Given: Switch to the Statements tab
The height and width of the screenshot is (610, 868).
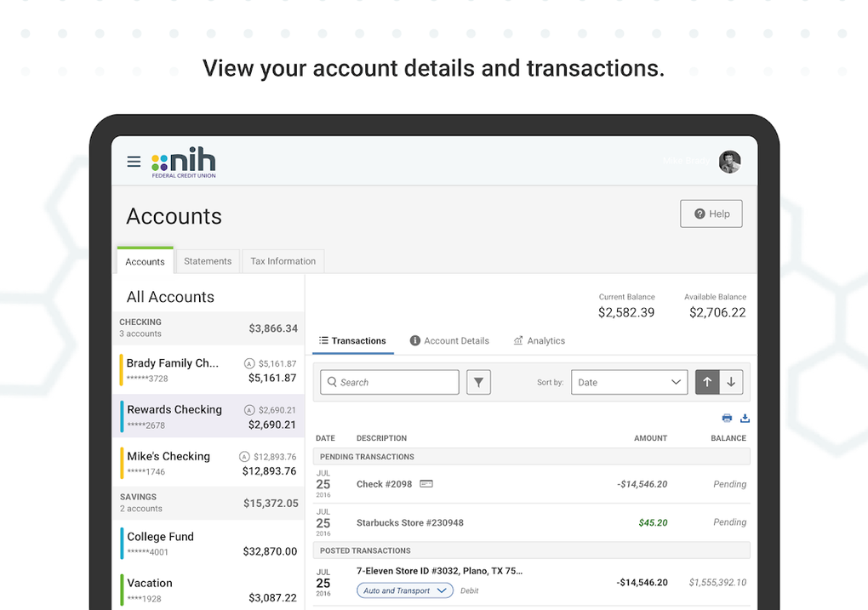Looking at the screenshot, I should 208,261.
